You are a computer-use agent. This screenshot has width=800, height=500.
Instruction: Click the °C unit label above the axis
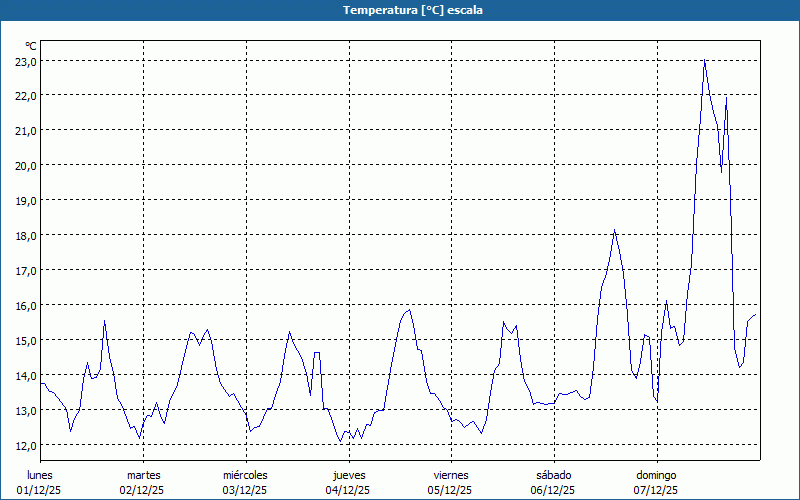click(31, 46)
